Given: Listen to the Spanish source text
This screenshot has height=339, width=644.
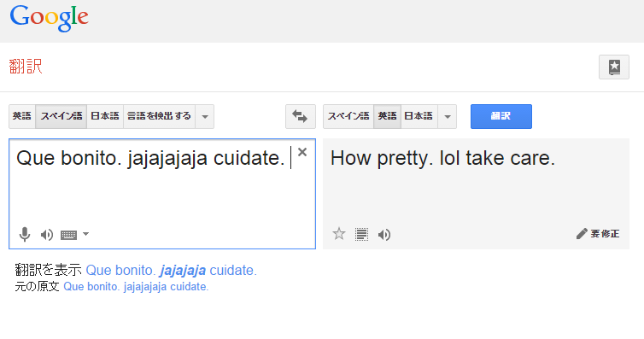Looking at the screenshot, I should [46, 235].
